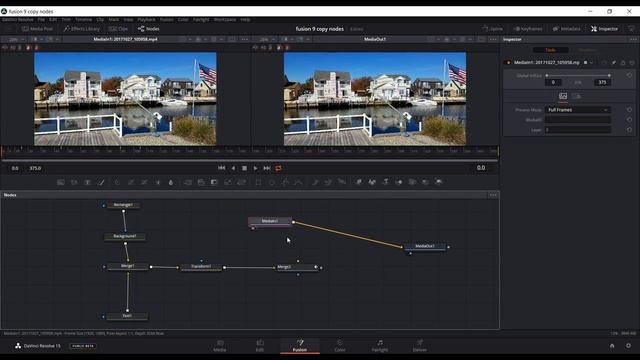Toggle the Spline editor panel
The height and width of the screenshot is (360, 640).
tap(493, 29)
